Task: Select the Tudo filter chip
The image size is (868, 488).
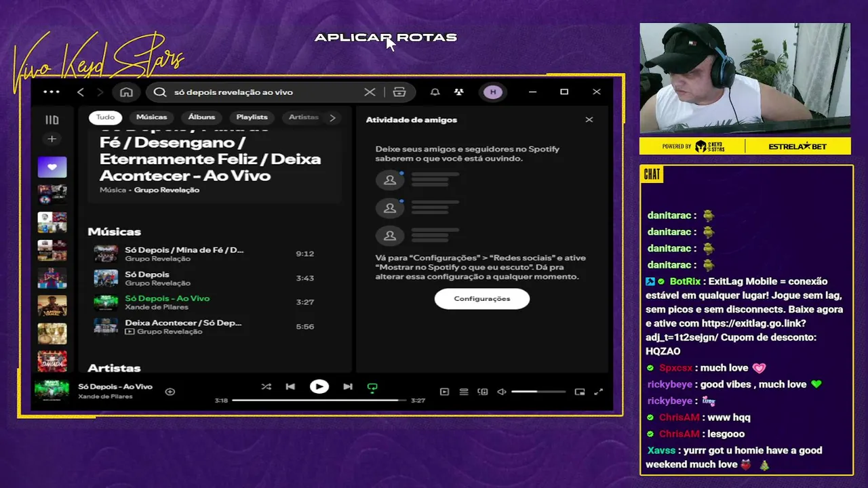Action: tap(105, 117)
